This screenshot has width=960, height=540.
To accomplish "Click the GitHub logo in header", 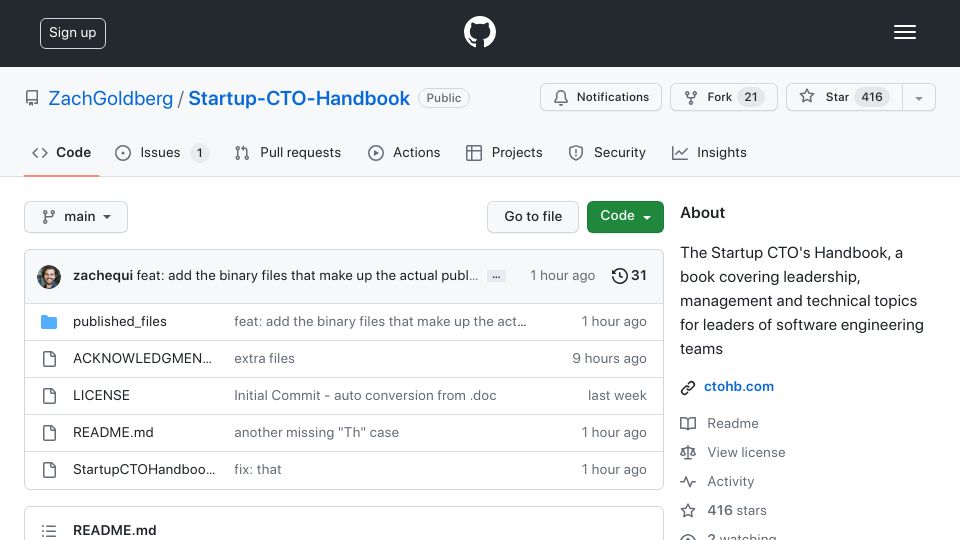I will 479,32.
